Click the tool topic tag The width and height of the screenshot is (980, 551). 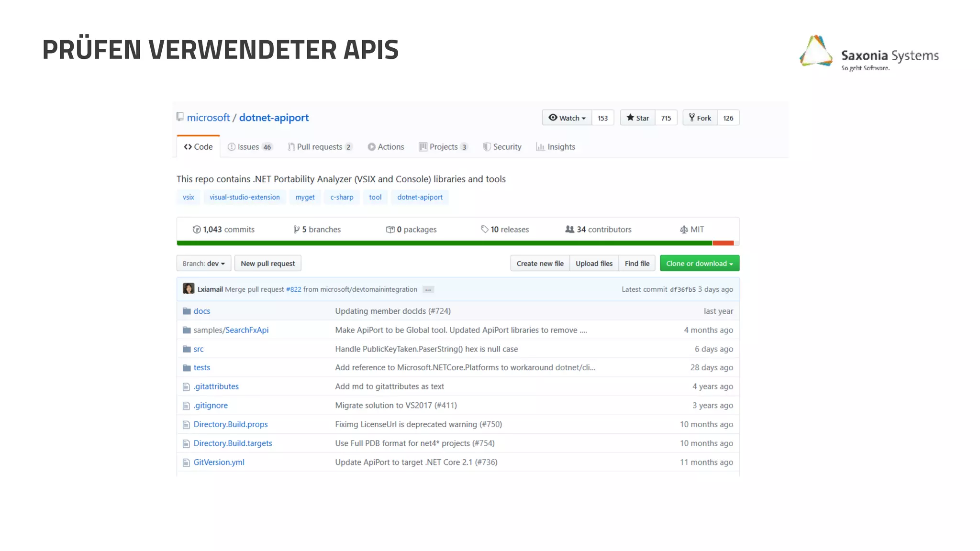coord(375,197)
